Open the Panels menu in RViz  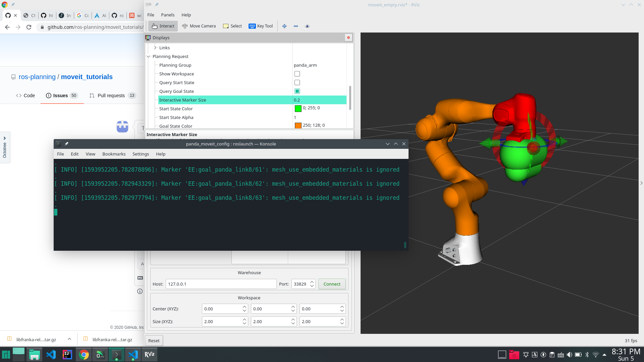pos(168,15)
